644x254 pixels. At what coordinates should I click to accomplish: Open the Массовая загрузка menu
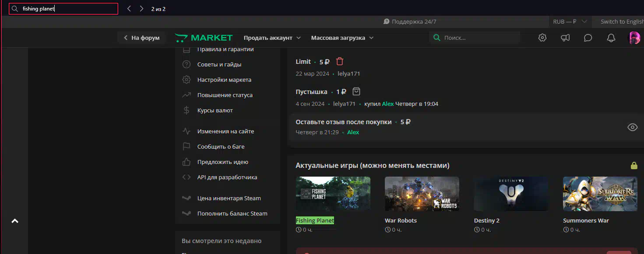click(342, 38)
